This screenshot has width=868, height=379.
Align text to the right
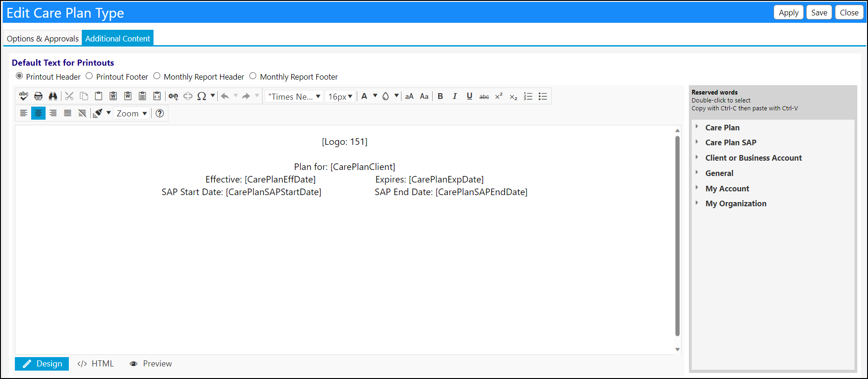tap(53, 113)
